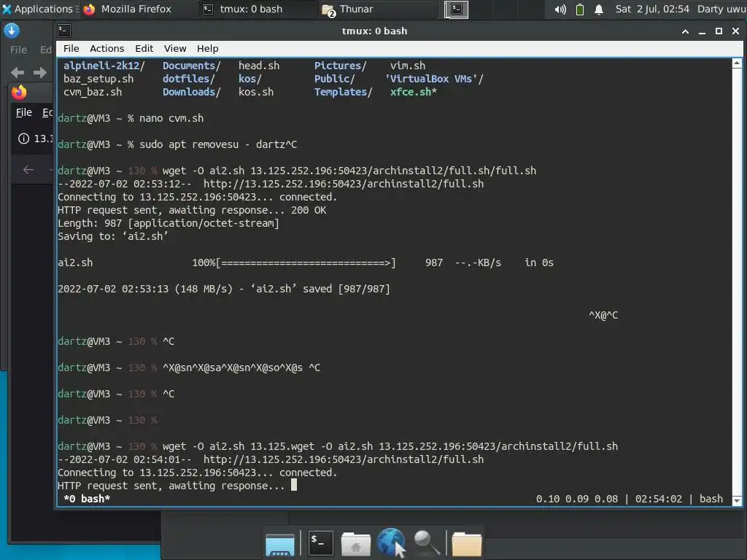747x560 pixels.
Task: Click the Show Desktop icon in the dock
Action: 279,544
